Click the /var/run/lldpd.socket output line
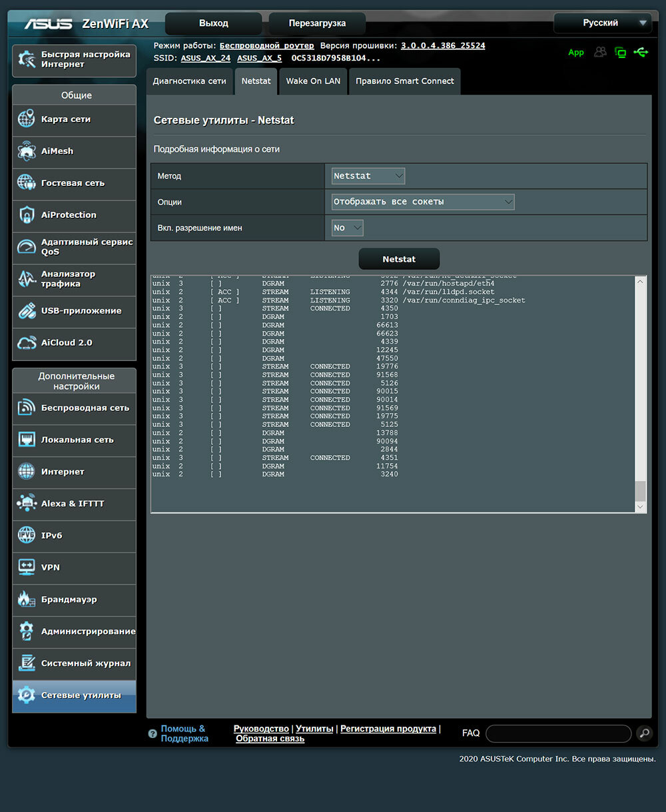The image size is (666, 812). pyautogui.click(x=323, y=292)
